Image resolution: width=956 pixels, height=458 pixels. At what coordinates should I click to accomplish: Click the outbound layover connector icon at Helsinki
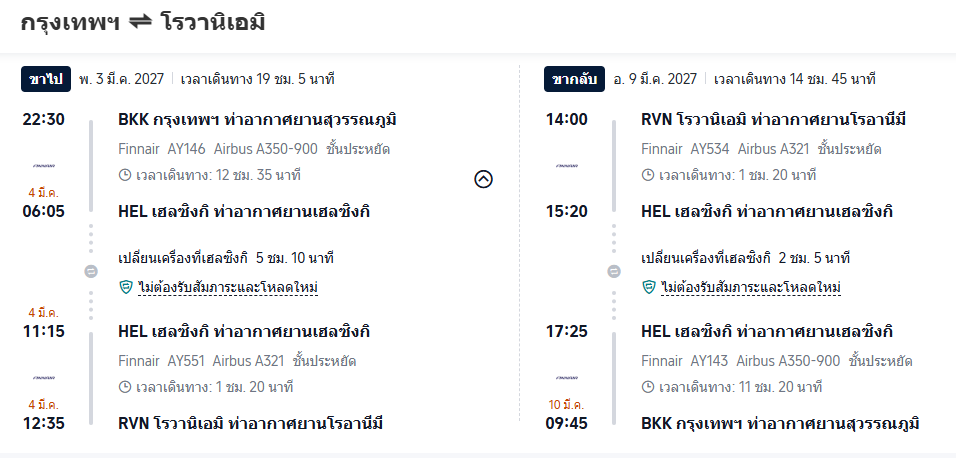[91, 272]
